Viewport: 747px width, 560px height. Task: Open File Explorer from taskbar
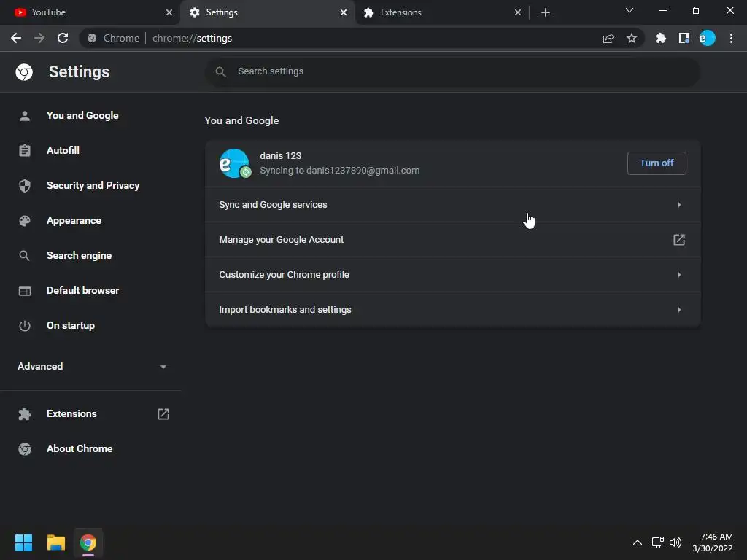[55, 542]
